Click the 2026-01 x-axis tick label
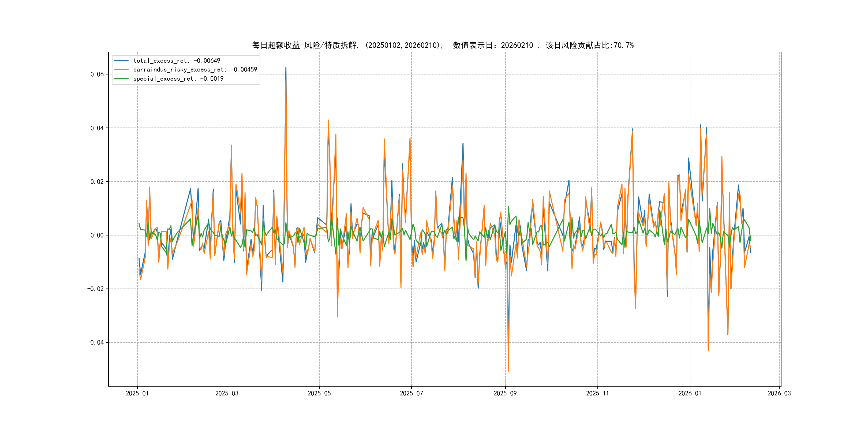 click(x=690, y=393)
